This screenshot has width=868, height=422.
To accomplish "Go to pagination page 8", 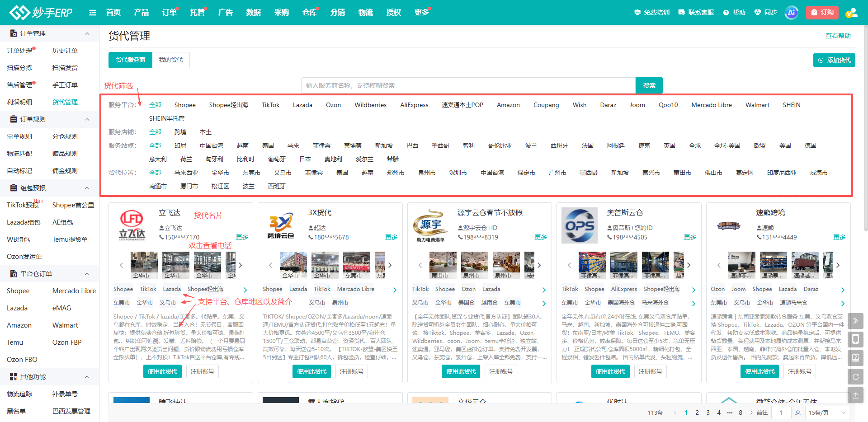I will click(741, 413).
